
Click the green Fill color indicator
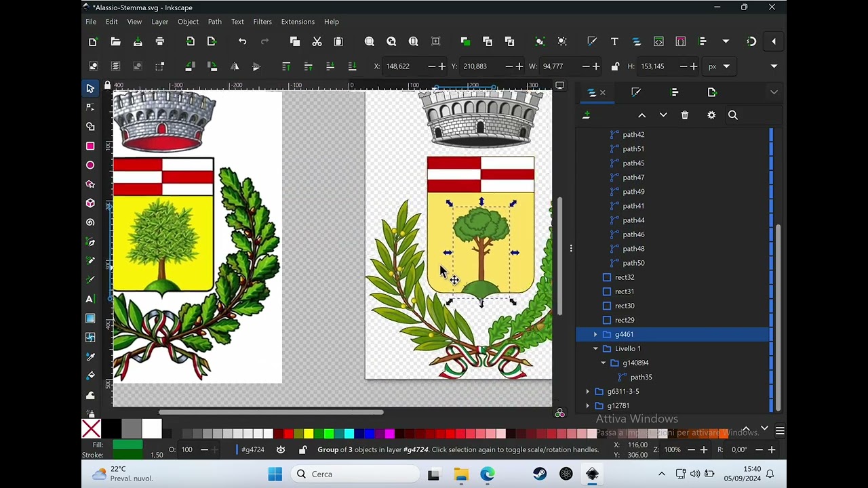127,445
